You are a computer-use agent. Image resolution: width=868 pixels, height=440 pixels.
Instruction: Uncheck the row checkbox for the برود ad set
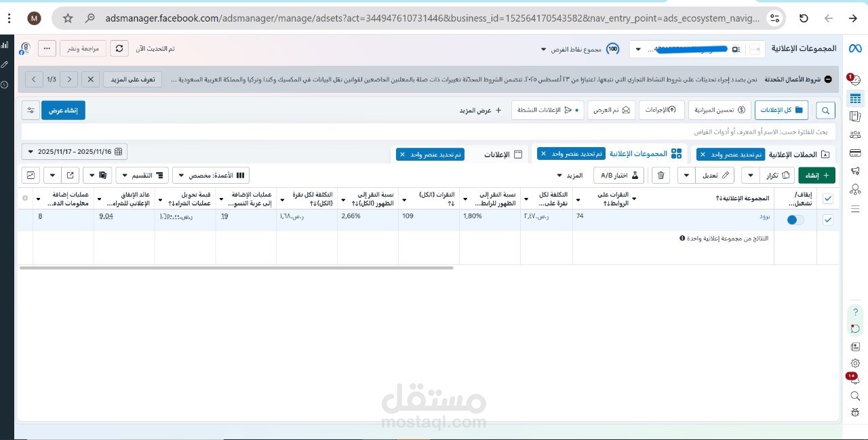tap(828, 219)
